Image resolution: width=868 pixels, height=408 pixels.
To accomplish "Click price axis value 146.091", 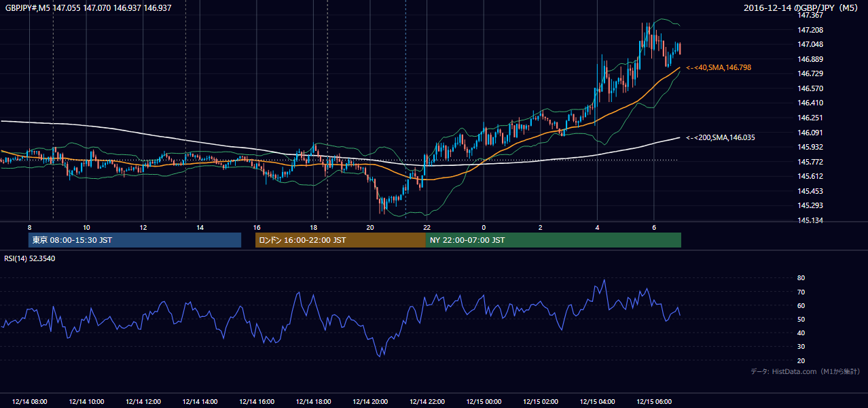I will click(810, 133).
